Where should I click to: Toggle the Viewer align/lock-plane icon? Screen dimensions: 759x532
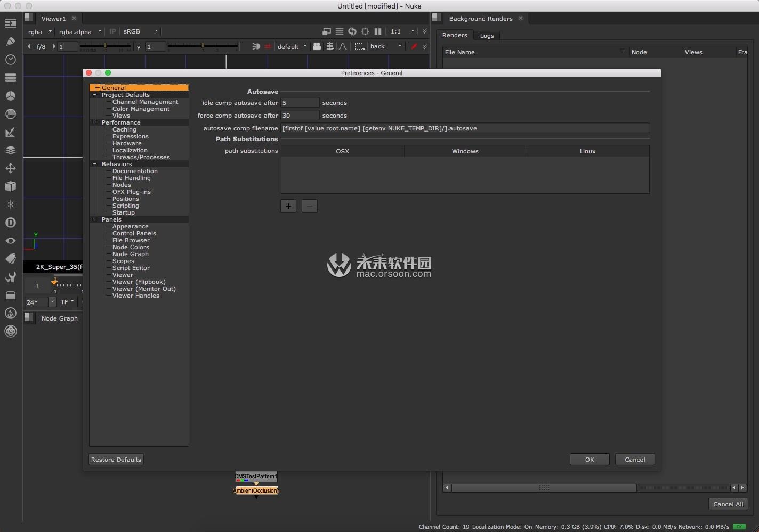pyautogui.click(x=330, y=46)
